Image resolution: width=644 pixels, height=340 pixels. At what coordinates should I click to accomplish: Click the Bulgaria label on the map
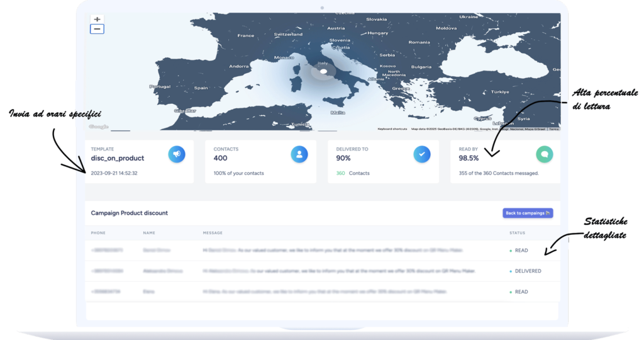coord(421,67)
